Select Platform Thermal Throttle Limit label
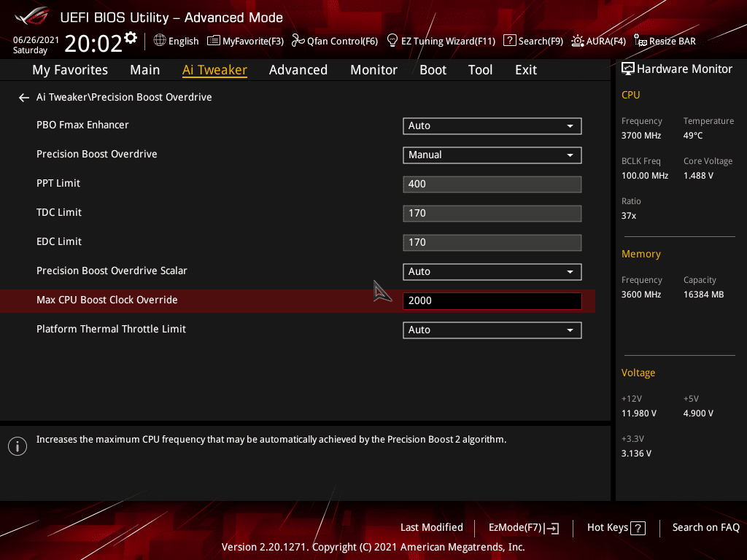Screen dimensions: 747x560 tap(111, 329)
